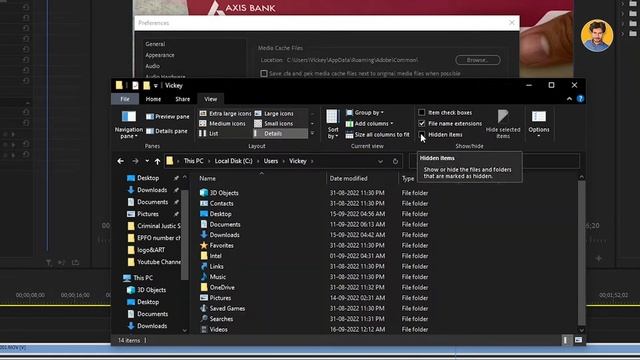Switch layout to List view
Image resolution: width=640 pixels, height=360 pixels.
point(209,133)
